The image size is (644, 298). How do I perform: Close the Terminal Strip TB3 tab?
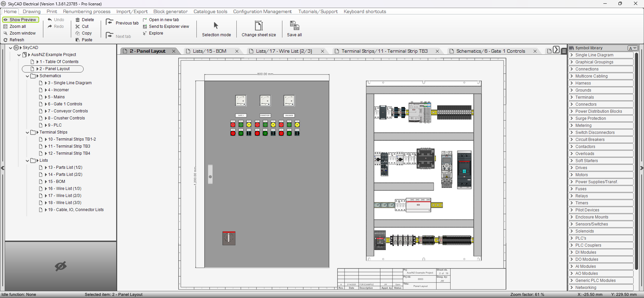tap(437, 51)
